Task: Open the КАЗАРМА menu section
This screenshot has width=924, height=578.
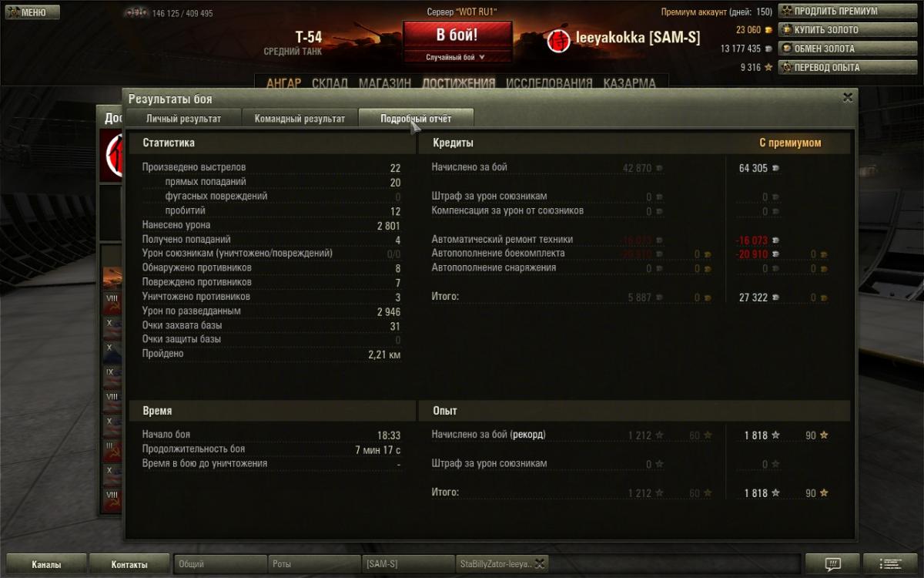Action: tap(629, 83)
